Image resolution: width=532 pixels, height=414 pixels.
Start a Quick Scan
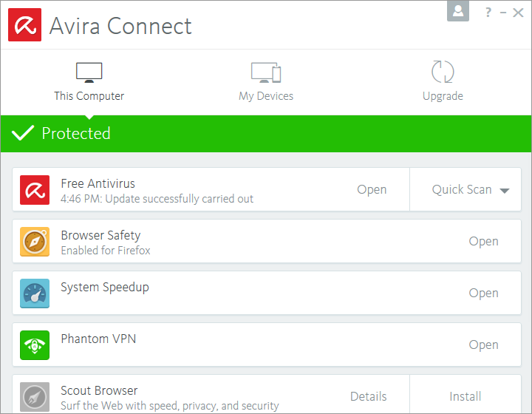pos(462,190)
